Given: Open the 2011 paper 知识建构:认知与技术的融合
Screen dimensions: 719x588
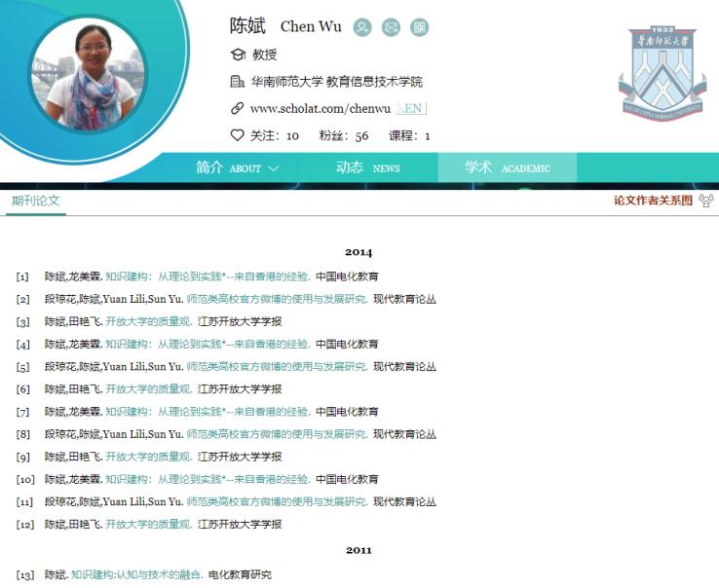Looking at the screenshot, I should (x=136, y=575).
